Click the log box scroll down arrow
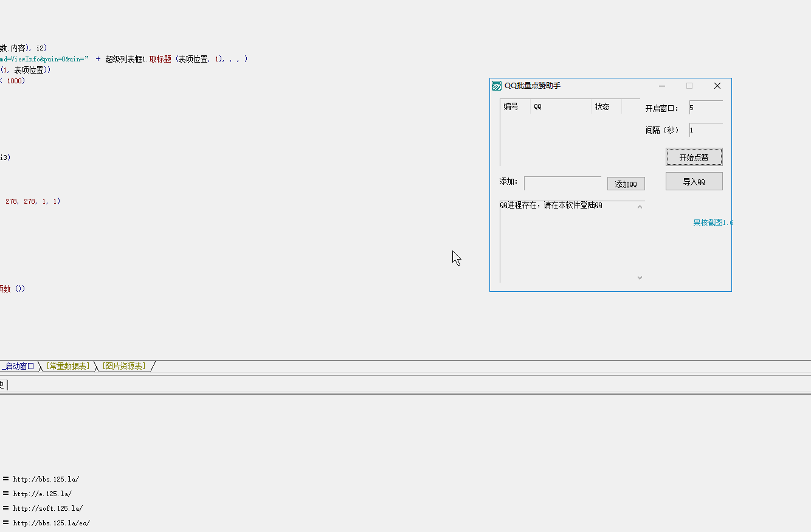 pos(640,277)
